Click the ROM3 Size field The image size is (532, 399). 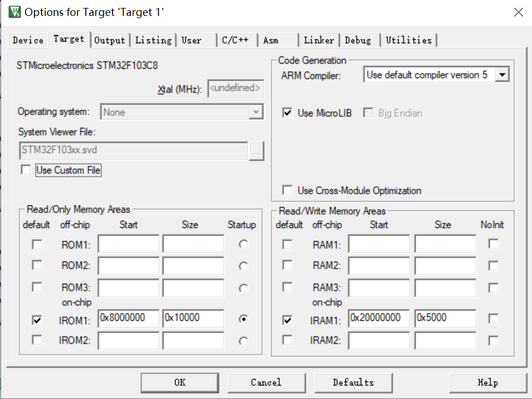pyautogui.click(x=193, y=288)
